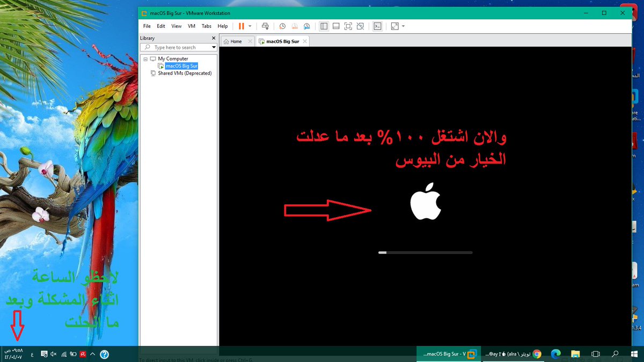Click the stretch guest display icon
The width and height of the screenshot is (644, 362).
(394, 26)
